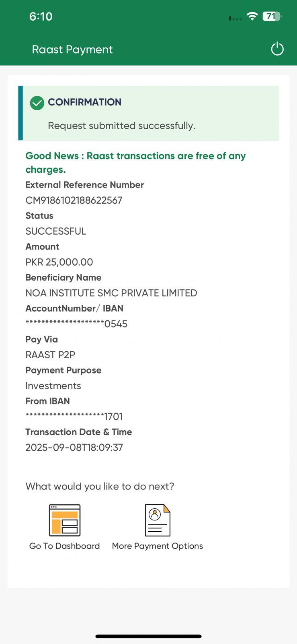Tap the power logout icon
Image resolution: width=297 pixels, height=644 pixels.
click(x=277, y=49)
